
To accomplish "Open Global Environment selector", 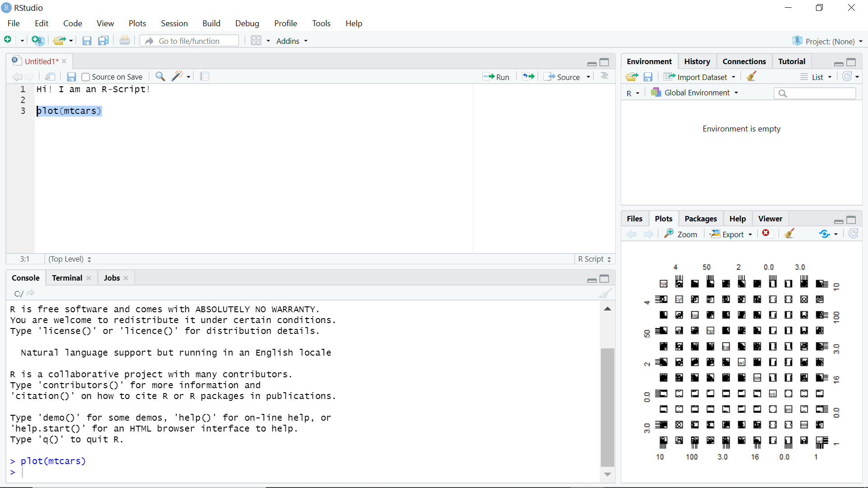I will (694, 93).
